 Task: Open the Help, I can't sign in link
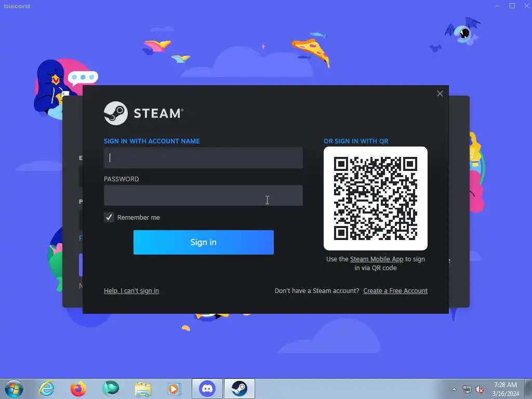(x=131, y=291)
